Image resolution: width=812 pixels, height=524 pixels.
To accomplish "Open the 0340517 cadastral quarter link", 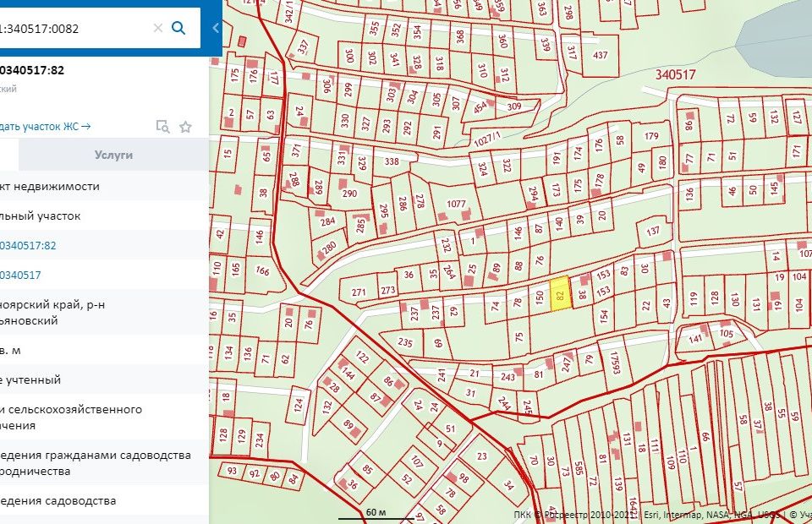I will click(x=20, y=275).
